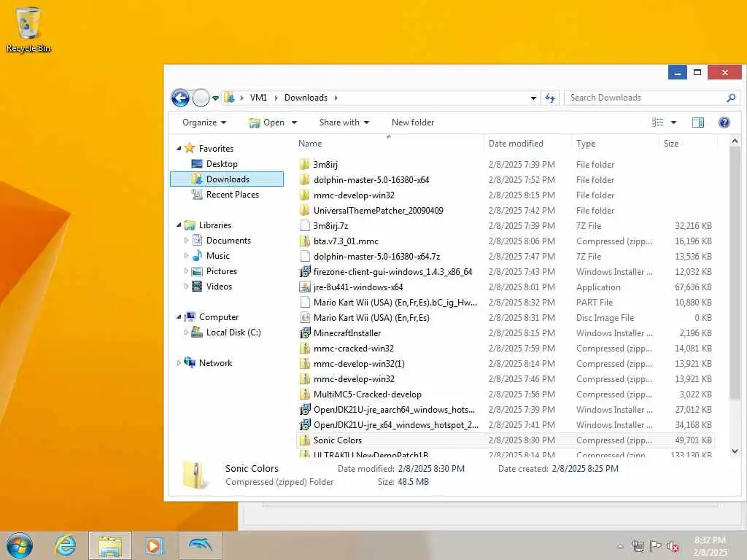Launch Internet Explorer from taskbar
Screen dimensions: 747x560
65,545
